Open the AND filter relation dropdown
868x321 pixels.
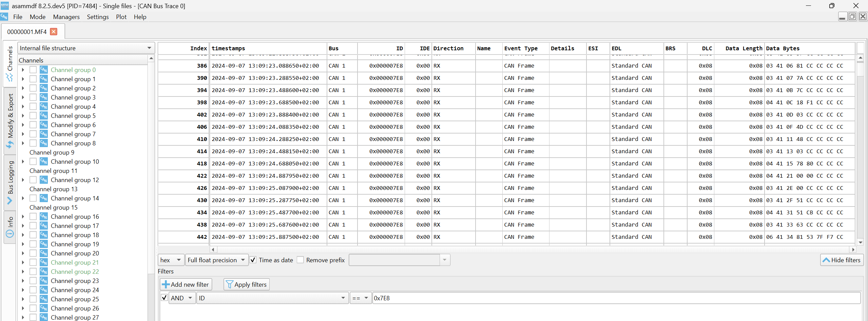point(182,298)
